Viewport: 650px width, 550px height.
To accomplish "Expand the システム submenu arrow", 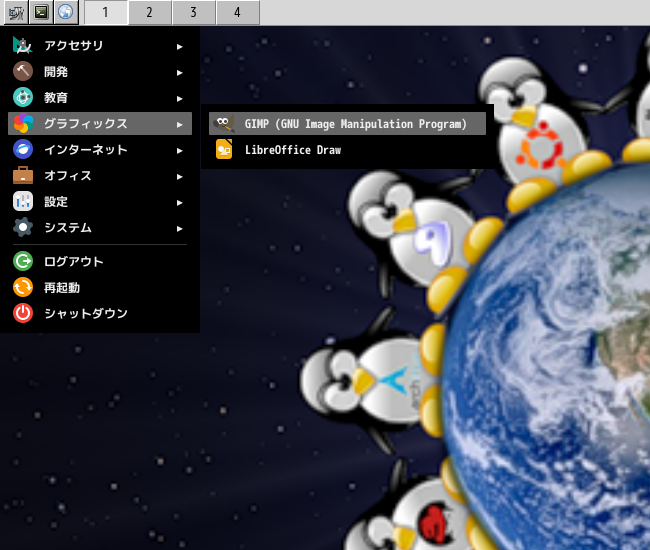I will coord(179,228).
